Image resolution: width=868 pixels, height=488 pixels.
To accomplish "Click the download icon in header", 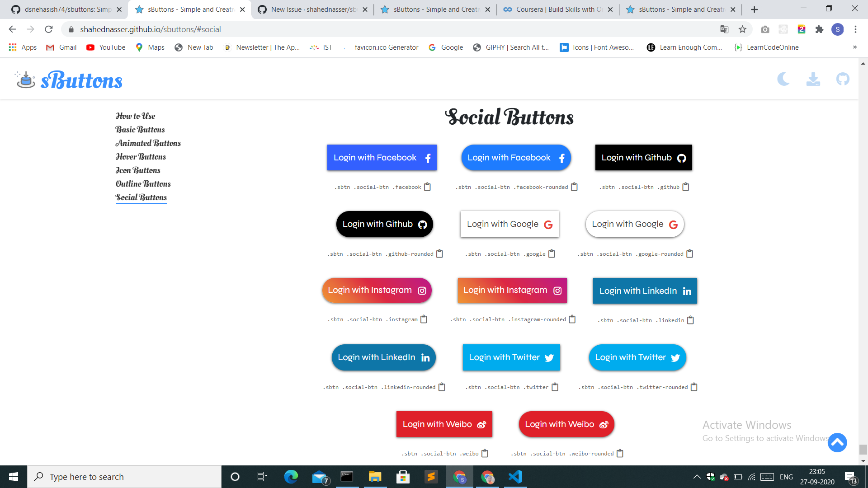I will coord(813,80).
